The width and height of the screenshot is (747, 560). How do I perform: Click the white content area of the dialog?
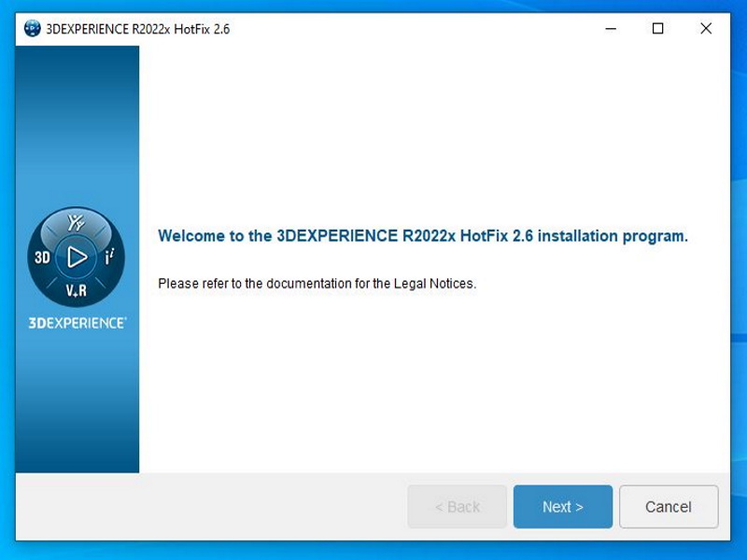tap(420, 392)
